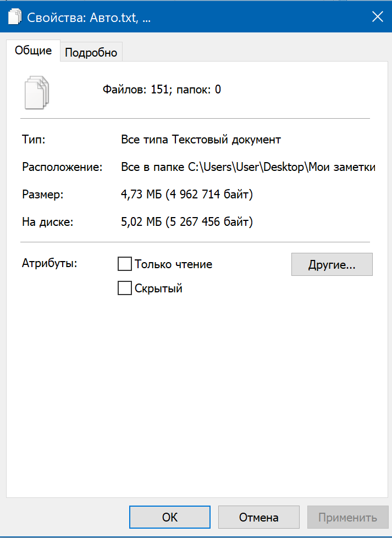The width and height of the screenshot is (392, 538).
Task: Click the 'Файлов: 151; папок: 0' text
Action: point(162,90)
